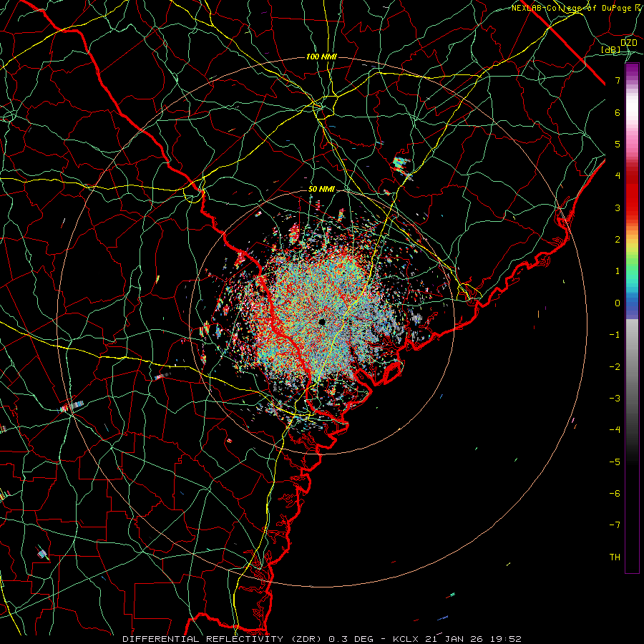Viewport: 644px width, 644px height.
Task: Click the "0.3 DEG" elevation text
Action: tap(351, 639)
